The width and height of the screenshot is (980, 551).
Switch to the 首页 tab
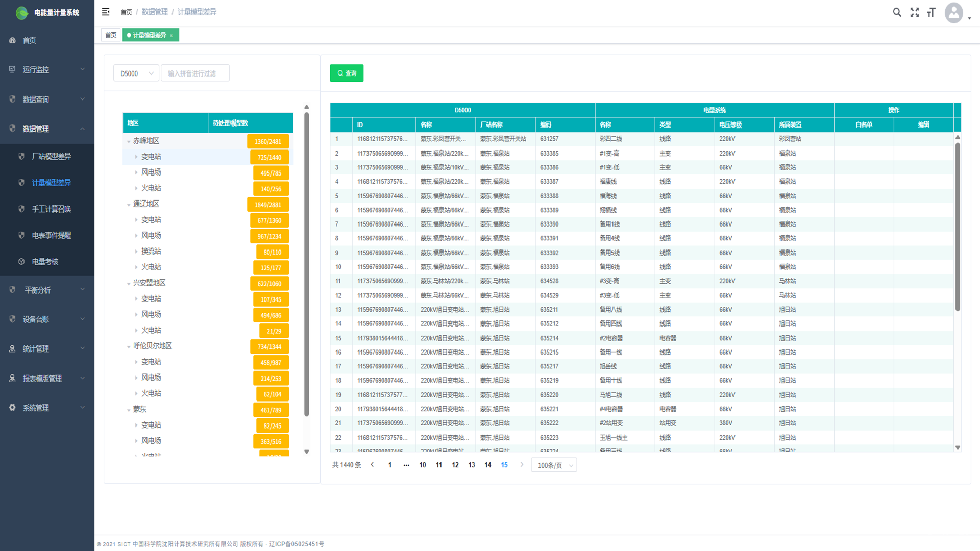click(x=111, y=35)
